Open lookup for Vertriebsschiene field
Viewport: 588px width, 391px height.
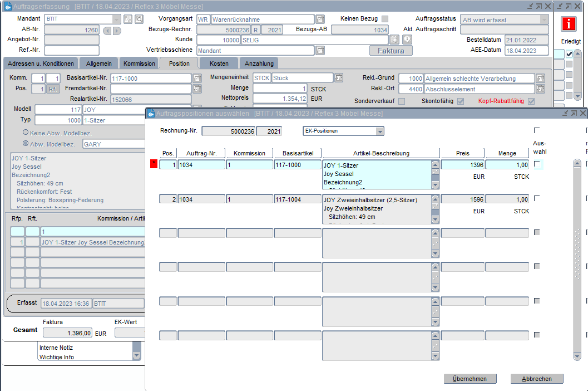tap(320, 51)
